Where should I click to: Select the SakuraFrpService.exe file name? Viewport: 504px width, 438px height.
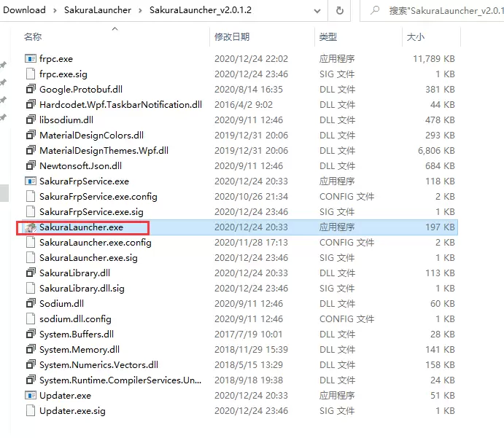click(84, 181)
